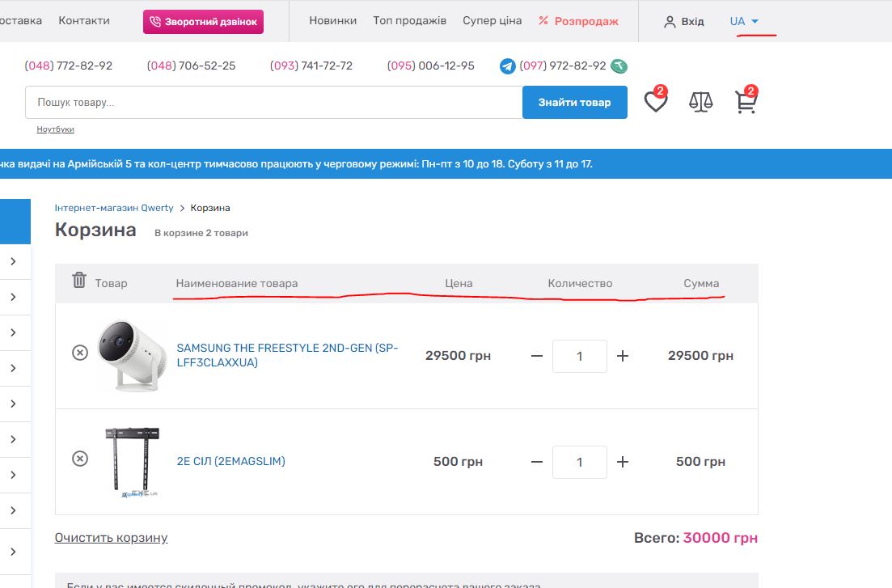
Task: Open the UA language dropdown
Action: (744, 22)
